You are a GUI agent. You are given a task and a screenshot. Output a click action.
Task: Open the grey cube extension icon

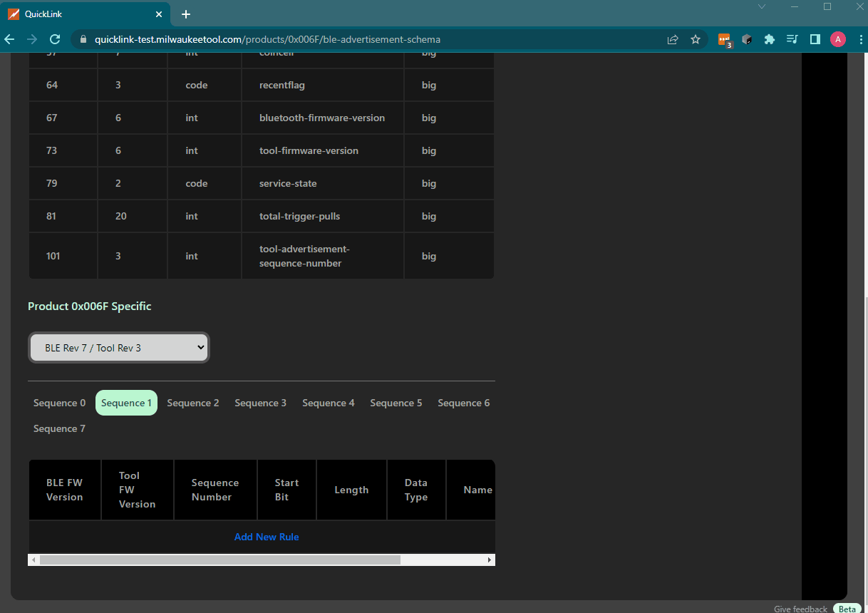(747, 40)
